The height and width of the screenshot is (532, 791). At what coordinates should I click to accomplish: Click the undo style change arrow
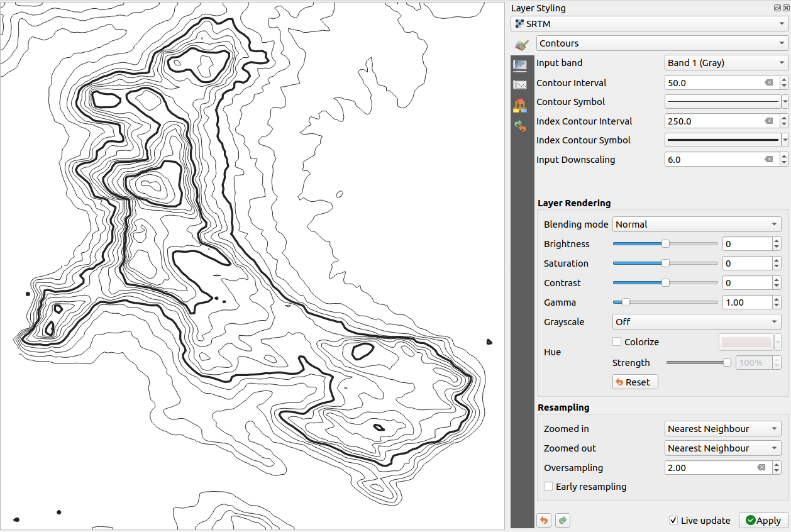[x=543, y=520]
